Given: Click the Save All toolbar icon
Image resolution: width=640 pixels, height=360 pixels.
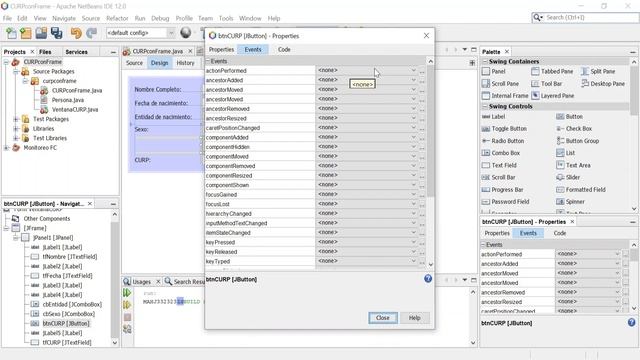Looking at the screenshot, I should point(56,33).
